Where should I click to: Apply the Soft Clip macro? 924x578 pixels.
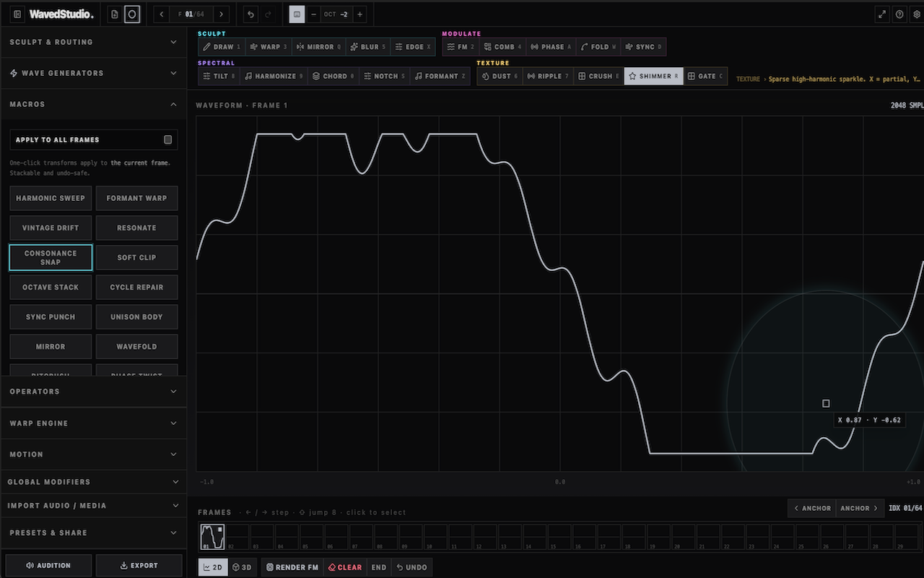(x=136, y=257)
